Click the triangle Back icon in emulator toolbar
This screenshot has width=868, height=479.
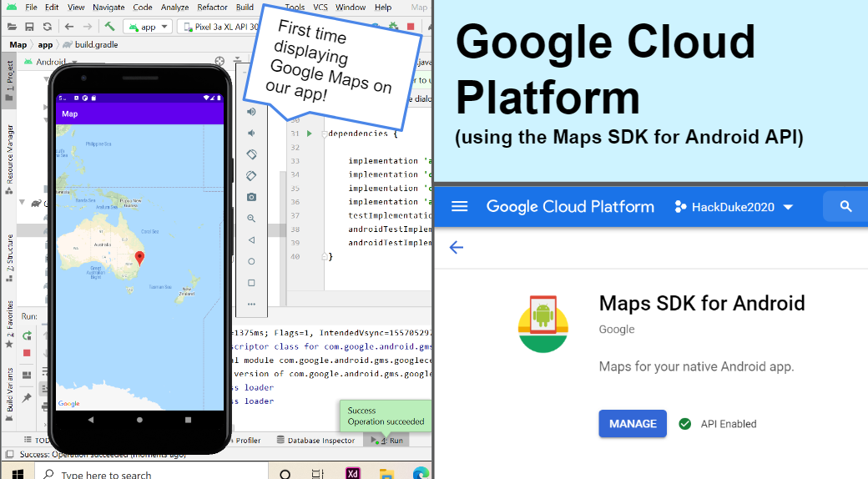click(x=251, y=240)
